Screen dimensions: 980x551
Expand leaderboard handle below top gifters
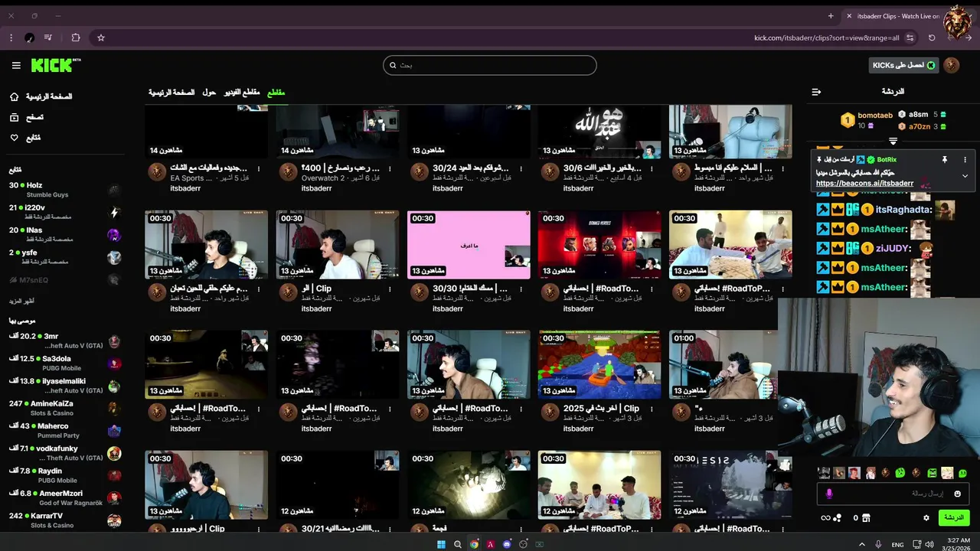pos(893,141)
